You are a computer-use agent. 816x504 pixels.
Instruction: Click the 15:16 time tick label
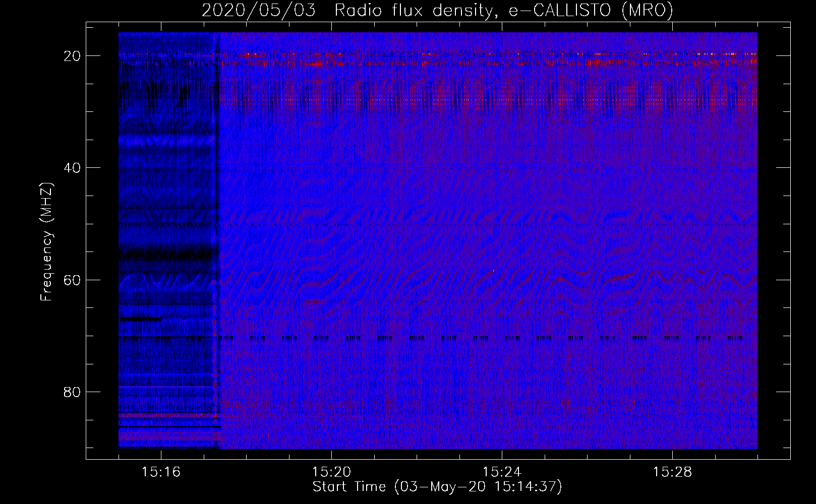[161, 472]
